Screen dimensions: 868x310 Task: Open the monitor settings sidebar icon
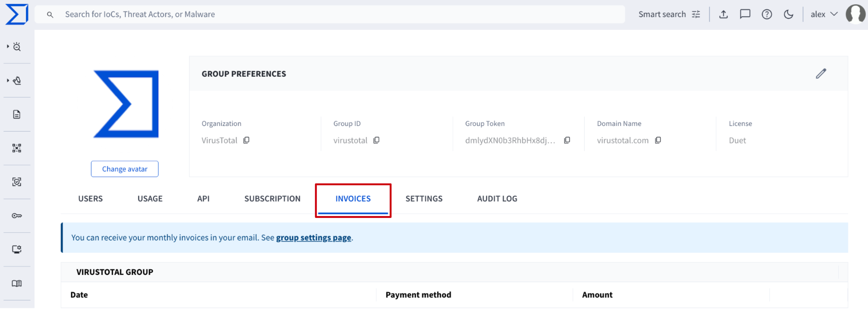point(17,249)
